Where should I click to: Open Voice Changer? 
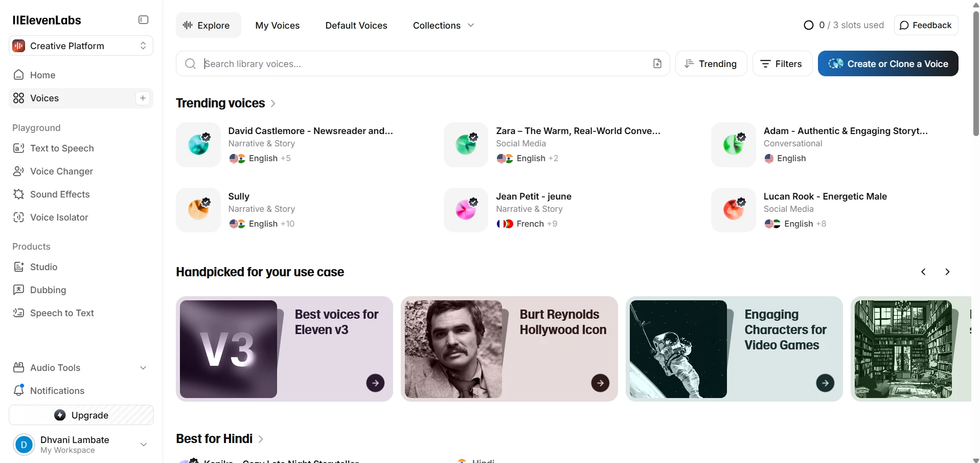tap(81, 171)
